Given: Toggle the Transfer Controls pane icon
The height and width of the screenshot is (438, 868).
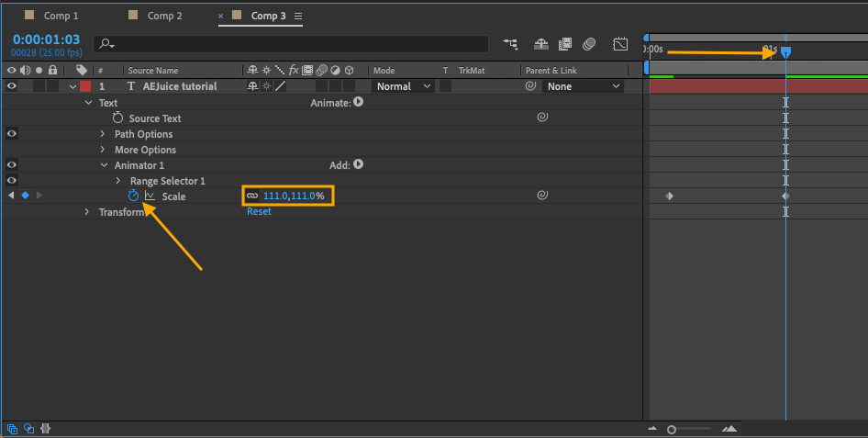Looking at the screenshot, I should [x=28, y=429].
